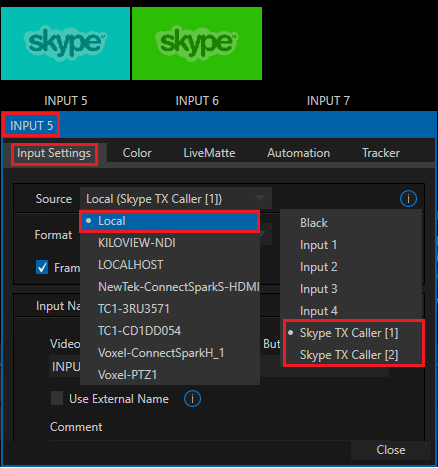
Task: Toggle the Frame checkbox under Format
Action: 42,267
